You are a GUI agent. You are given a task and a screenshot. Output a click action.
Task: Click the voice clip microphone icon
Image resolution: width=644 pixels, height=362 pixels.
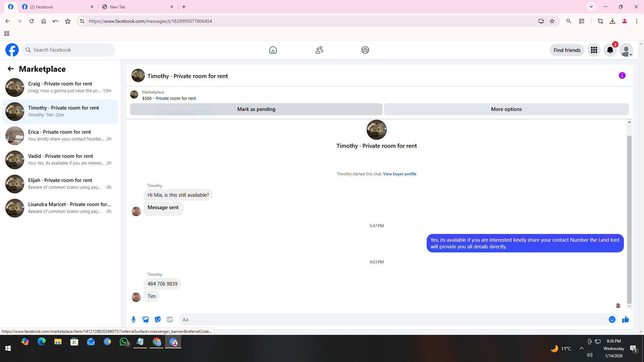click(x=133, y=319)
